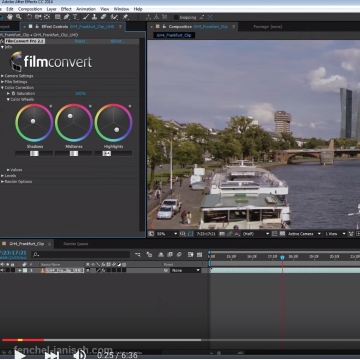Select the Brush tool

(x=86, y=17)
